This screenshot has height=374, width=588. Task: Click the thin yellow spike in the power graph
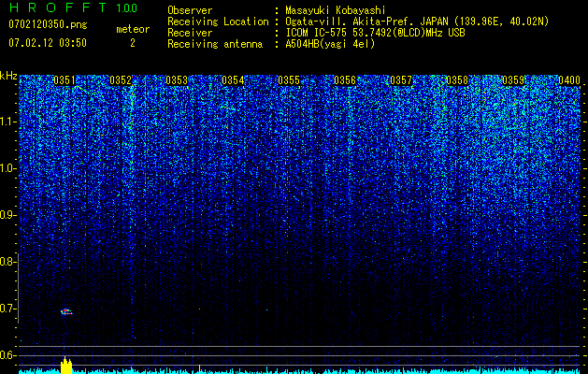click(199, 368)
